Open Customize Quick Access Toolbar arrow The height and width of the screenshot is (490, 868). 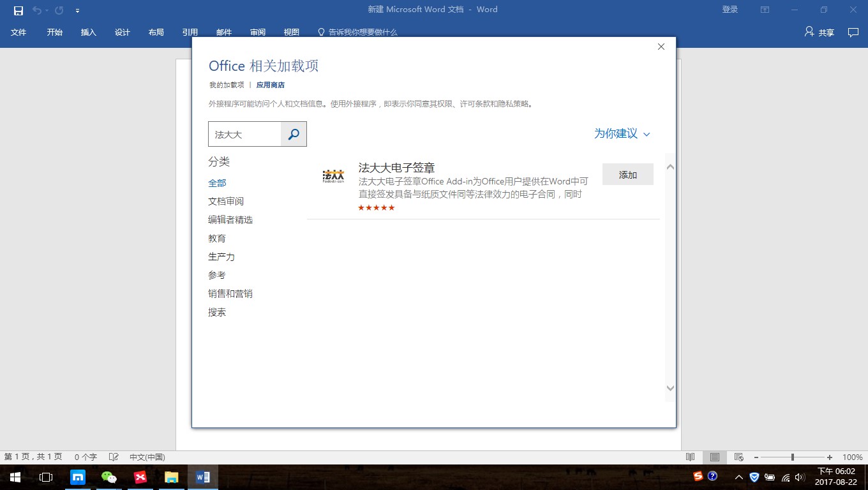click(77, 11)
